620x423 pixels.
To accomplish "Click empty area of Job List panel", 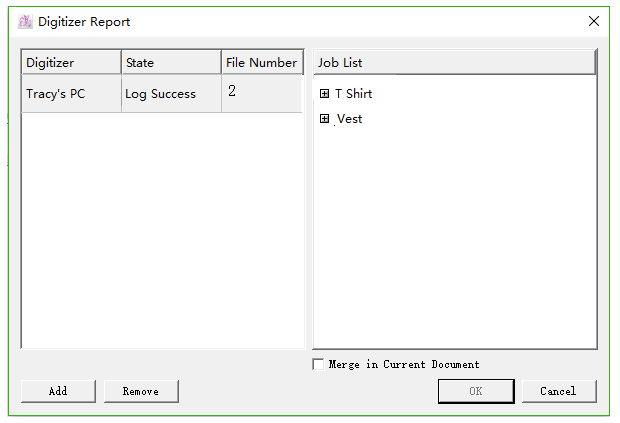I will point(454,240).
